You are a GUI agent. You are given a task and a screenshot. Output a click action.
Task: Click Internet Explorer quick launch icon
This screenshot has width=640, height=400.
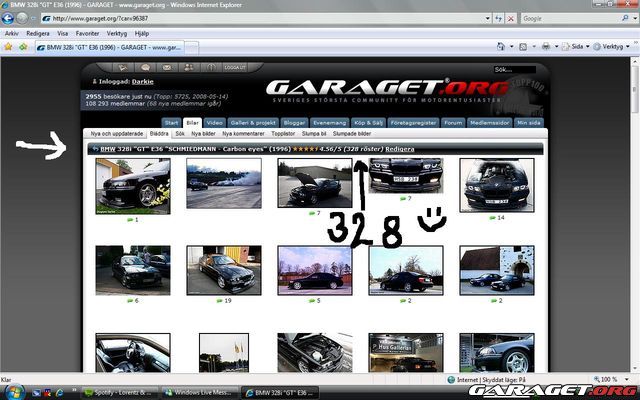pos(59,393)
